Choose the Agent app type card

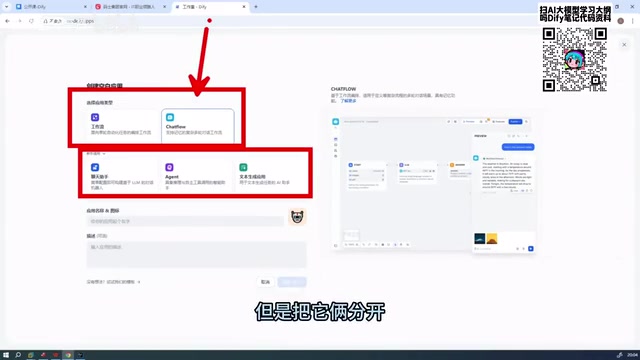pyautogui.click(x=196, y=176)
